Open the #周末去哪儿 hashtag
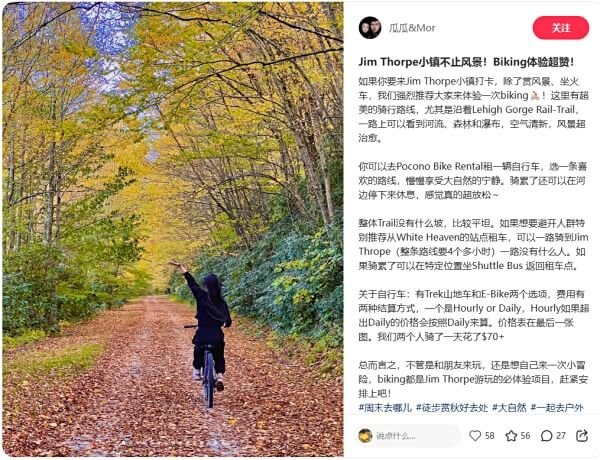The image size is (600, 460). pos(385,408)
